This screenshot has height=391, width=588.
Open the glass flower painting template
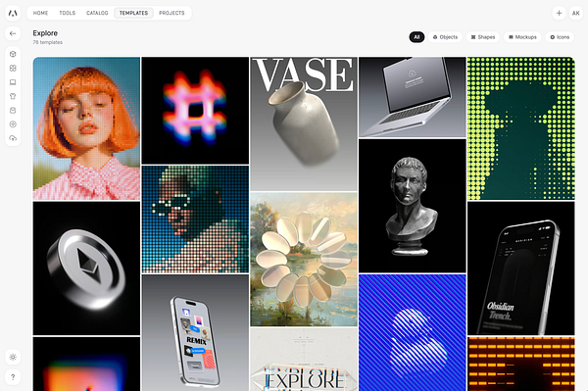click(304, 259)
